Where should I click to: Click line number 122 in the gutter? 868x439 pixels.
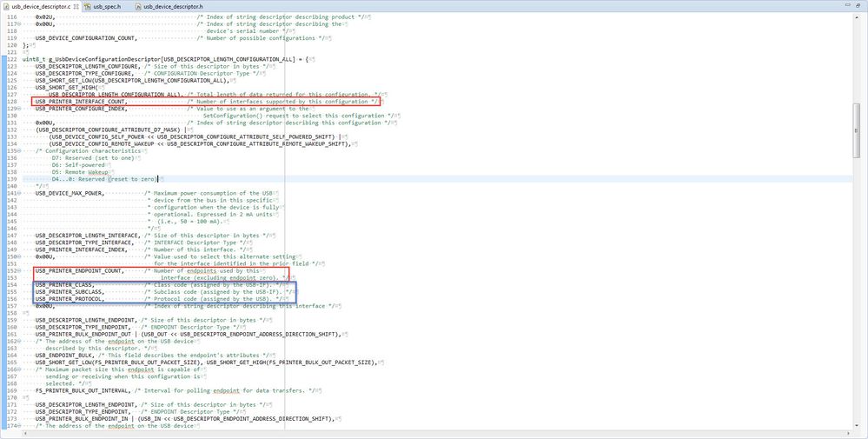(x=12, y=59)
